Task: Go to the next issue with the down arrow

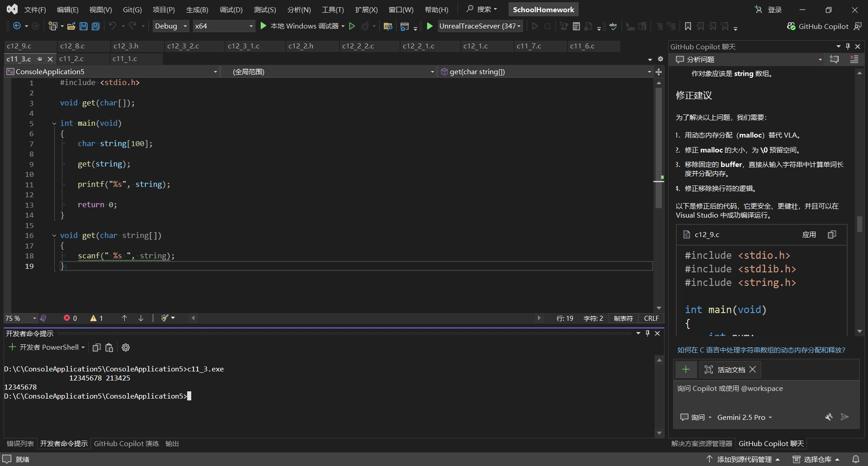Action: [141, 318]
